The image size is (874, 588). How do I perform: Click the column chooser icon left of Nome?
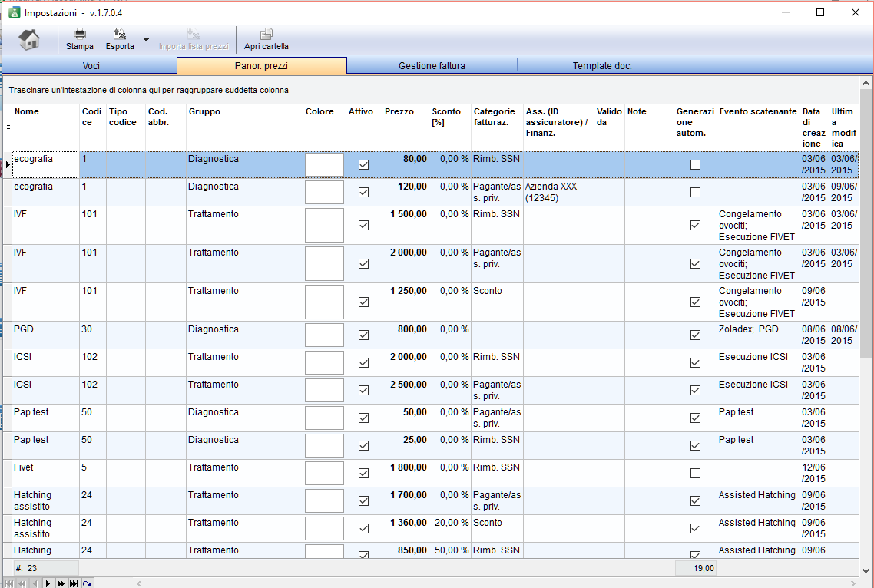[7, 127]
